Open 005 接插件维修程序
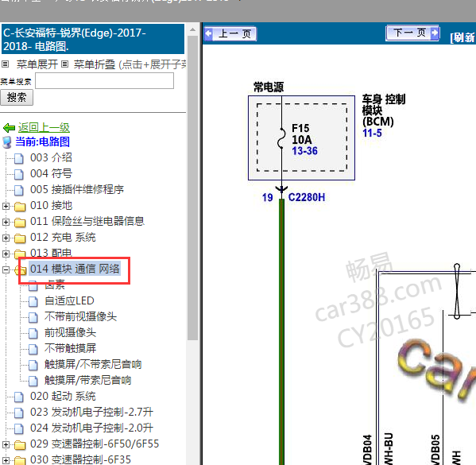 pos(77,189)
